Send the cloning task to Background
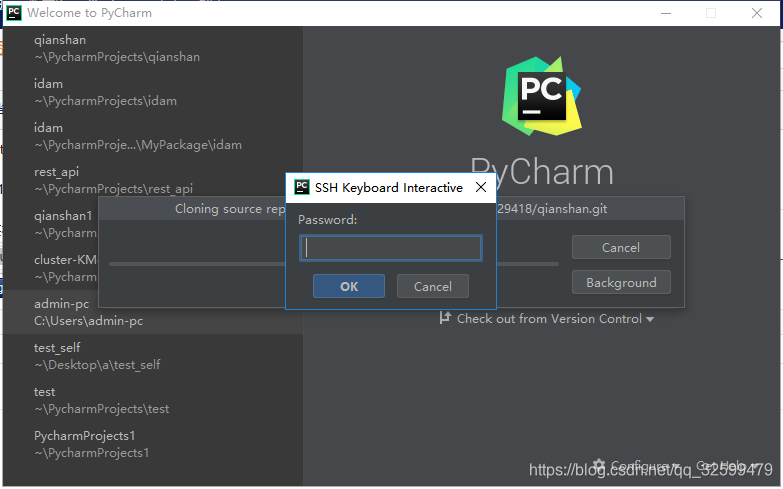Screen dimensions: 783x489 point(621,282)
